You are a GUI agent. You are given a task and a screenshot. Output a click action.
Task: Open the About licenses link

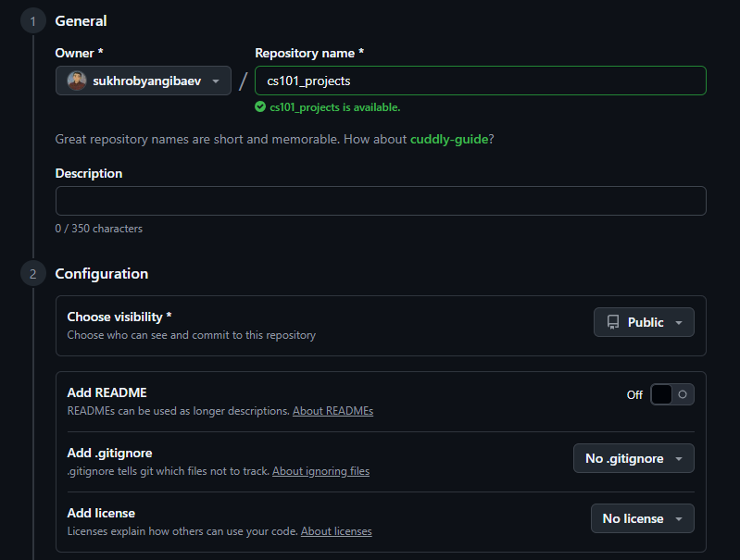(336, 531)
